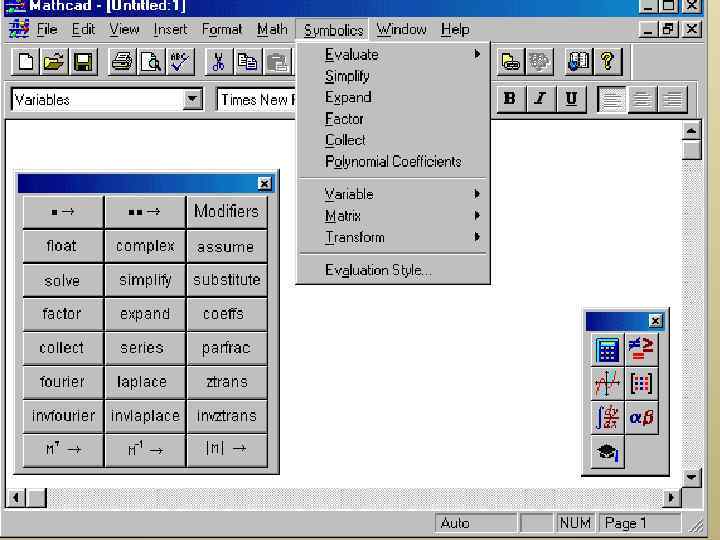720x540 pixels.
Task: Run the spell check ABC icon
Action: coord(180,62)
